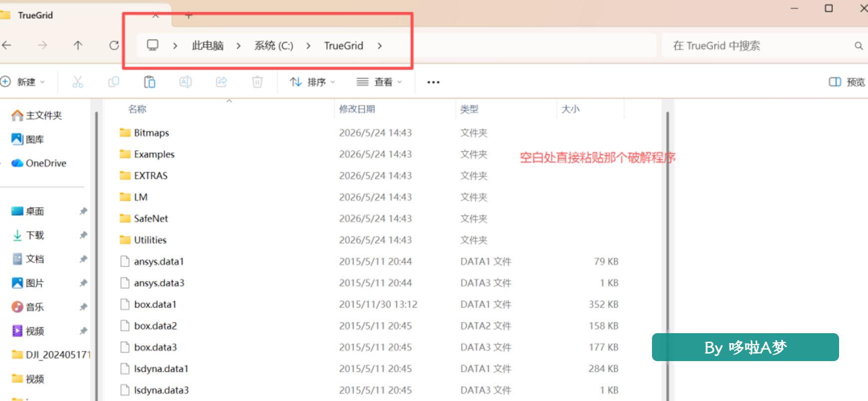
Task: Sort by the 修改日期 column header
Action: click(x=357, y=109)
